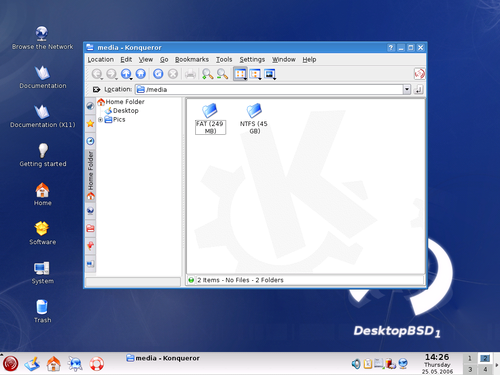Open the Location bar history dropdown
Screen dimensions: 500x375
coord(407,89)
